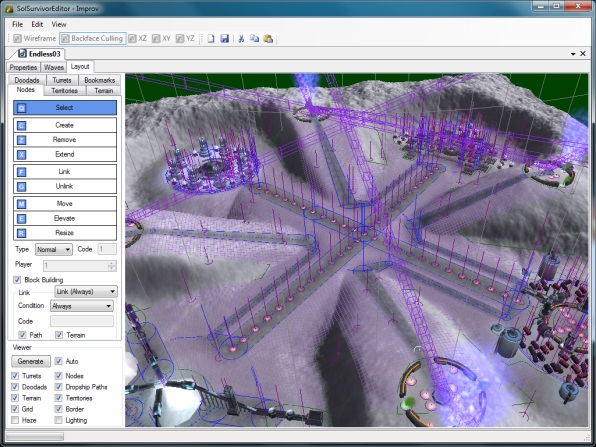
Task: Activate the Select node tool
Action: (x=65, y=108)
